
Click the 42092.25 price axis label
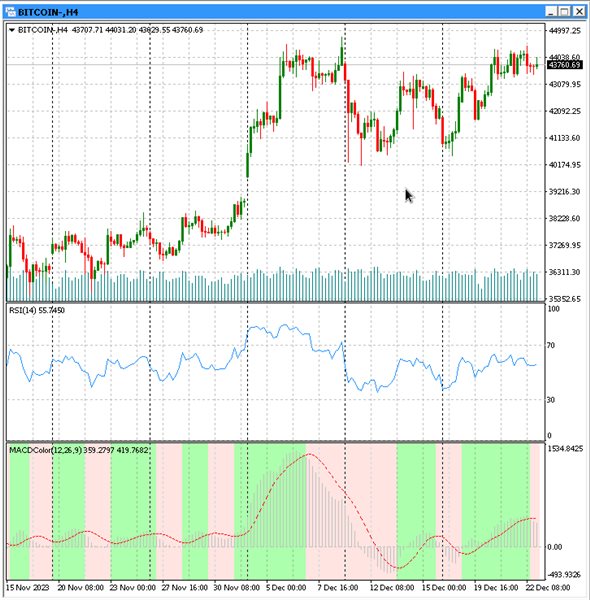565,111
